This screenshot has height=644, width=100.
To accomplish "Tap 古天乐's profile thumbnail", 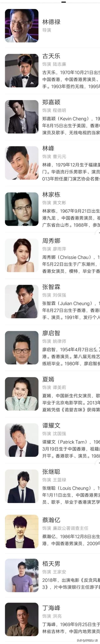I will click(22, 71).
